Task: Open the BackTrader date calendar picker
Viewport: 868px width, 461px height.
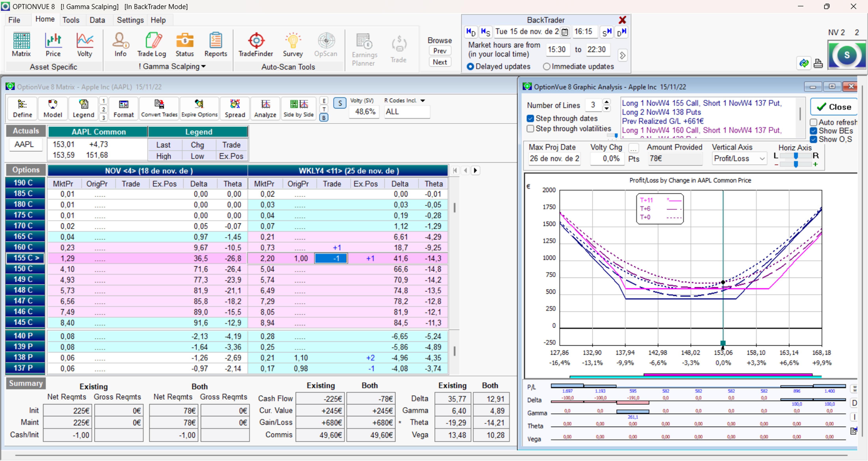Action: click(565, 32)
